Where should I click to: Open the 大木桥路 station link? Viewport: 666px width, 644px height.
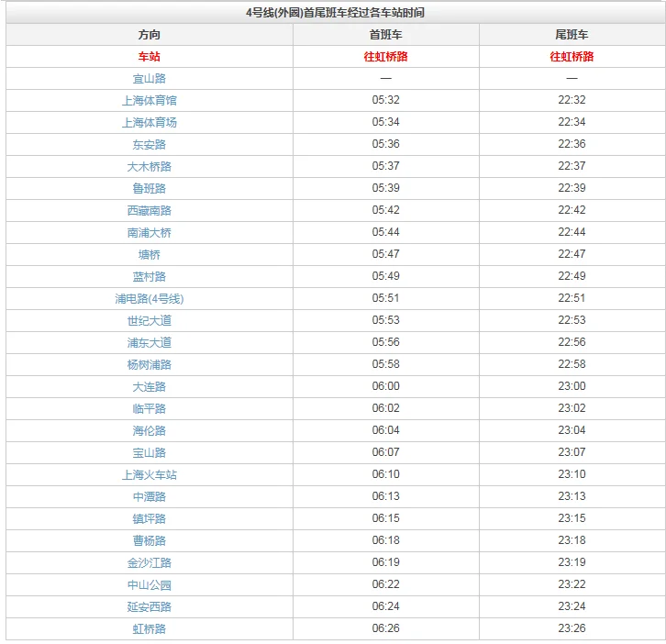click(x=149, y=167)
